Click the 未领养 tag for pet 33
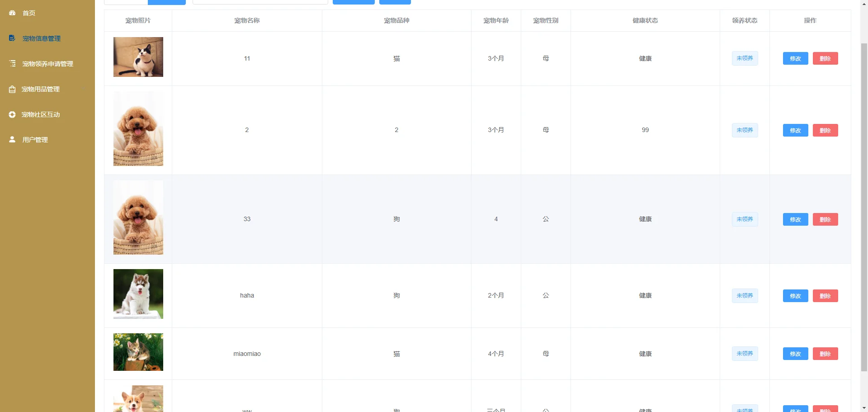 (745, 219)
